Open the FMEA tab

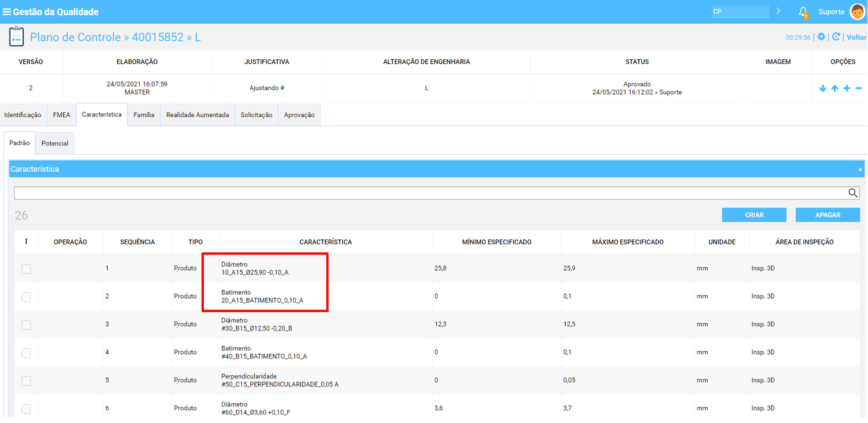tap(62, 115)
